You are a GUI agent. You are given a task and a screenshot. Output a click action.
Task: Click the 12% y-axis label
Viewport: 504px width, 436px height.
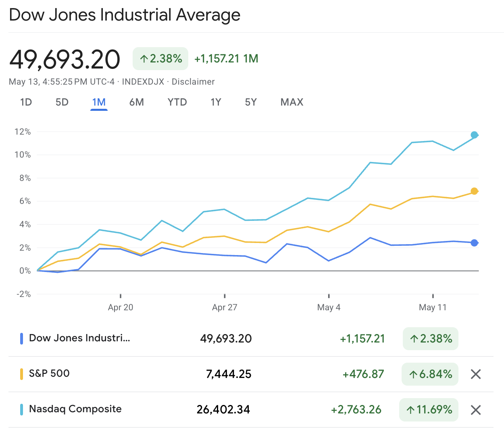(x=23, y=132)
